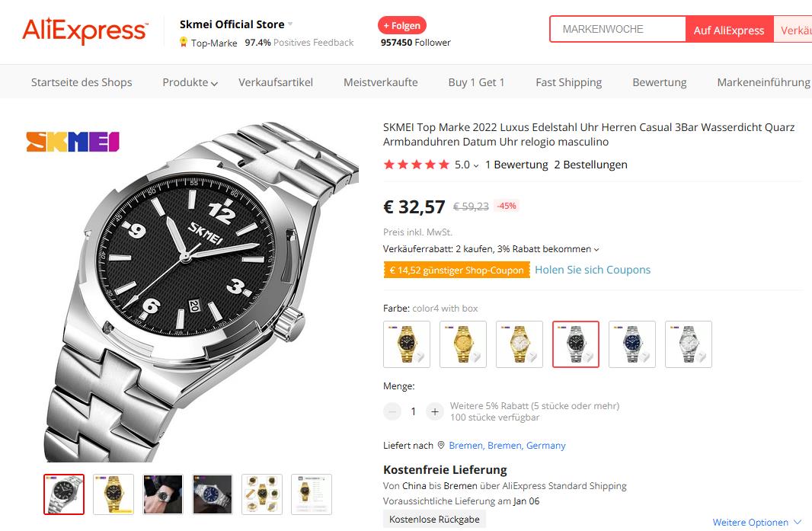The image size is (812, 531).
Task: Open the Produkte dropdown menu
Action: (190, 82)
